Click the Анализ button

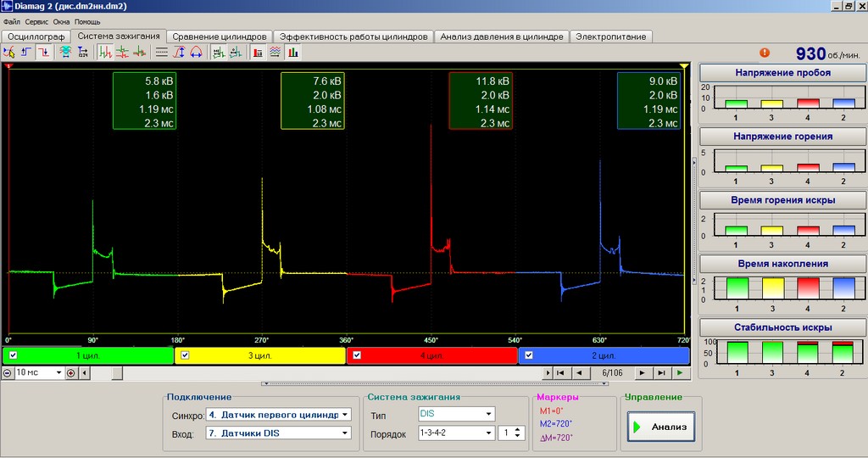661,427
